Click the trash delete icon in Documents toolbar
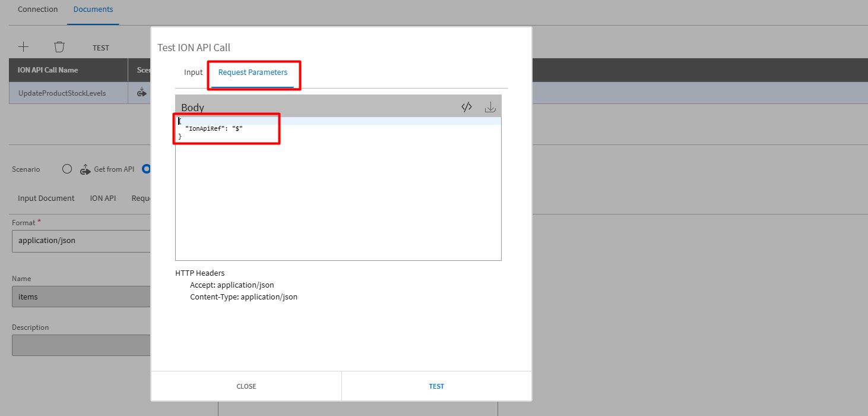The height and width of the screenshot is (416, 868). (x=59, y=46)
